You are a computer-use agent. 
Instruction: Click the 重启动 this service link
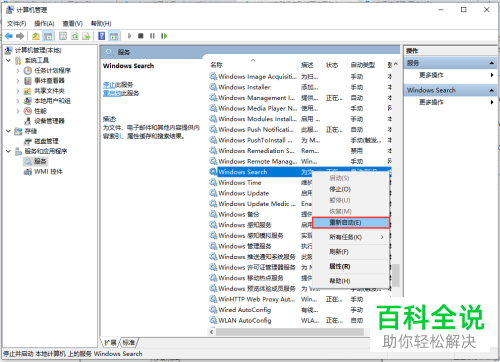(112, 93)
